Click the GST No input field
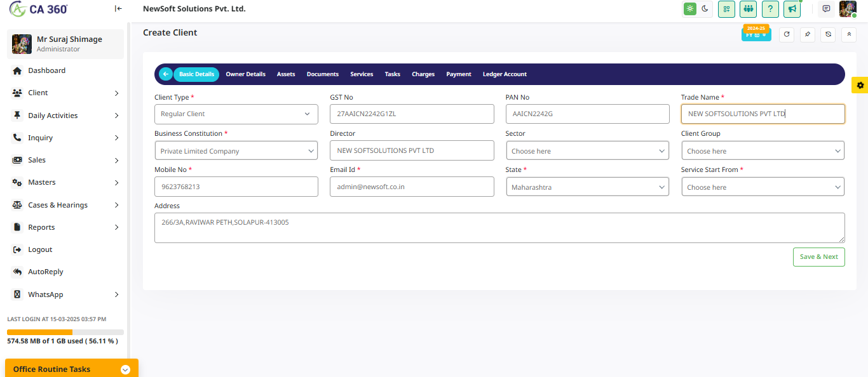 point(412,114)
